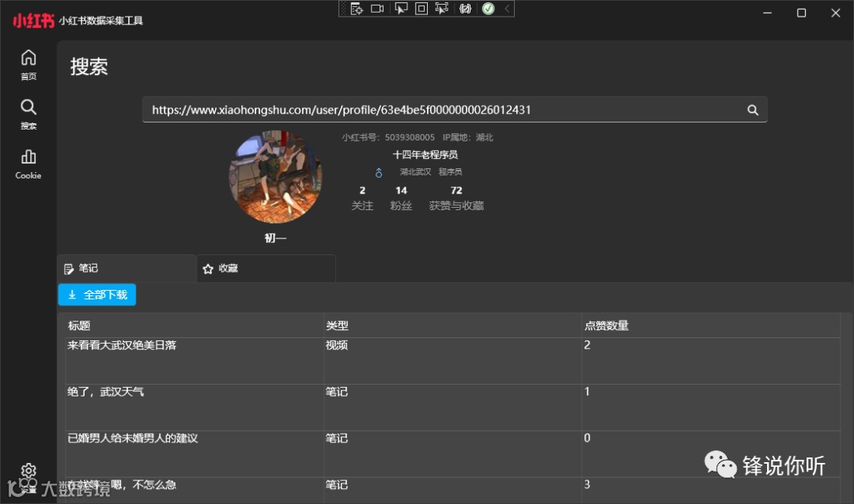The height and width of the screenshot is (504, 854).
Task: Click the 关注 count 2
Action: (x=362, y=190)
